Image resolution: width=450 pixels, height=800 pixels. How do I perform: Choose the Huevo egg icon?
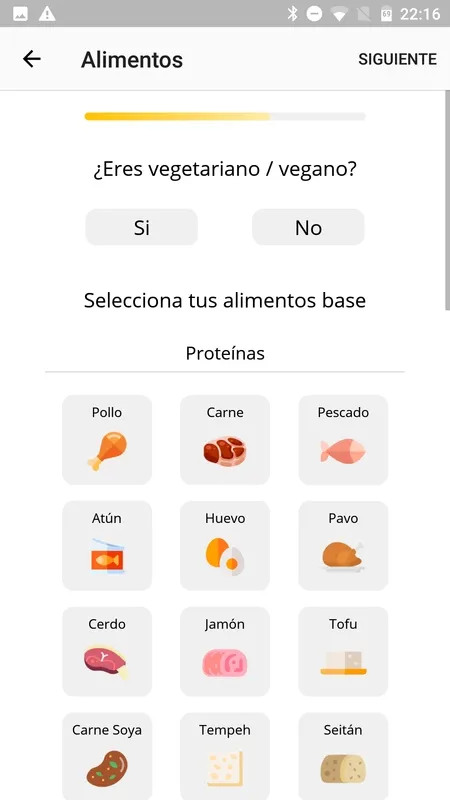point(225,557)
